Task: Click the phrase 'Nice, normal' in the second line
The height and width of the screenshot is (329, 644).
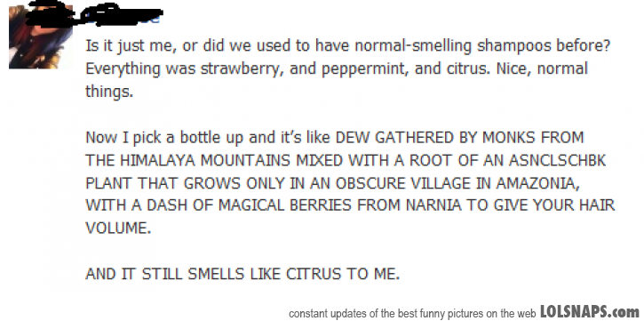Action: point(542,68)
